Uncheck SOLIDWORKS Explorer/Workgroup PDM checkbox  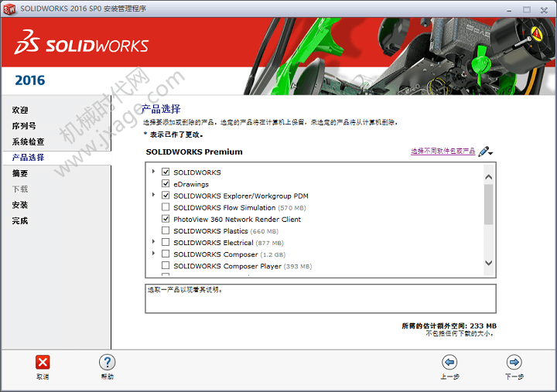click(x=166, y=196)
